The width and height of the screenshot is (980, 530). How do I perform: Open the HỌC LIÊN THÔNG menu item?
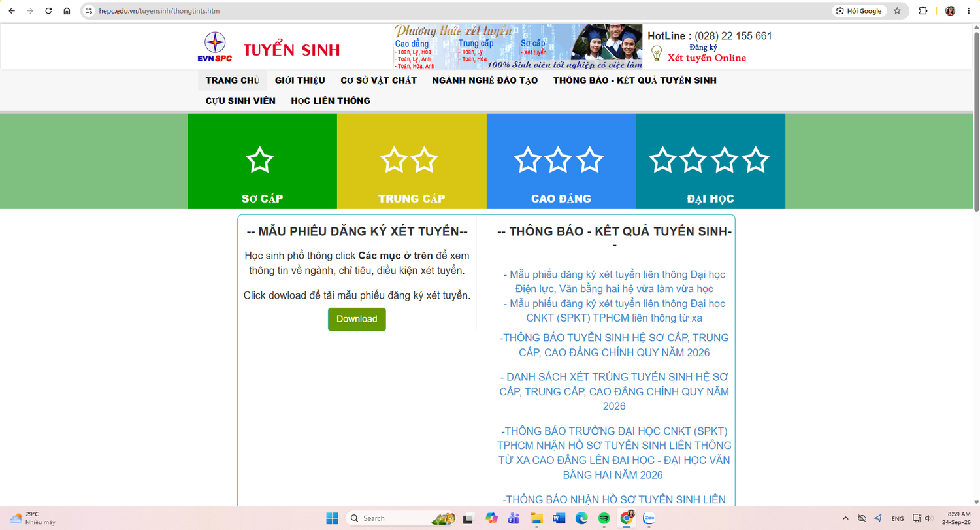tap(331, 101)
